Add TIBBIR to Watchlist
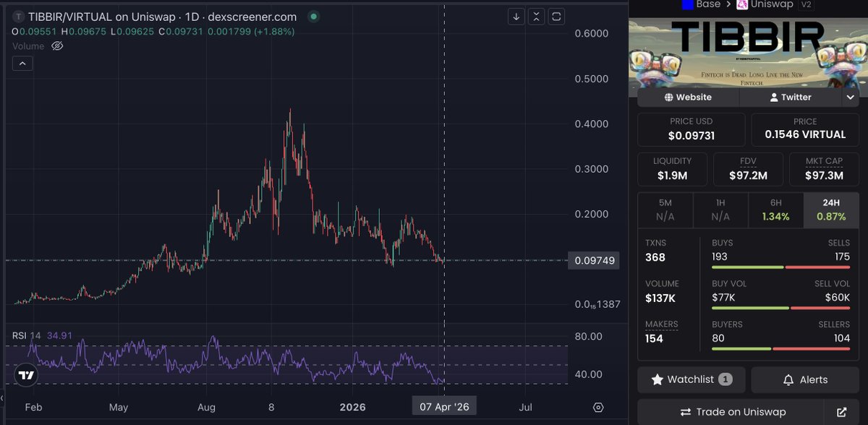The height and width of the screenshot is (425, 868). tap(691, 379)
